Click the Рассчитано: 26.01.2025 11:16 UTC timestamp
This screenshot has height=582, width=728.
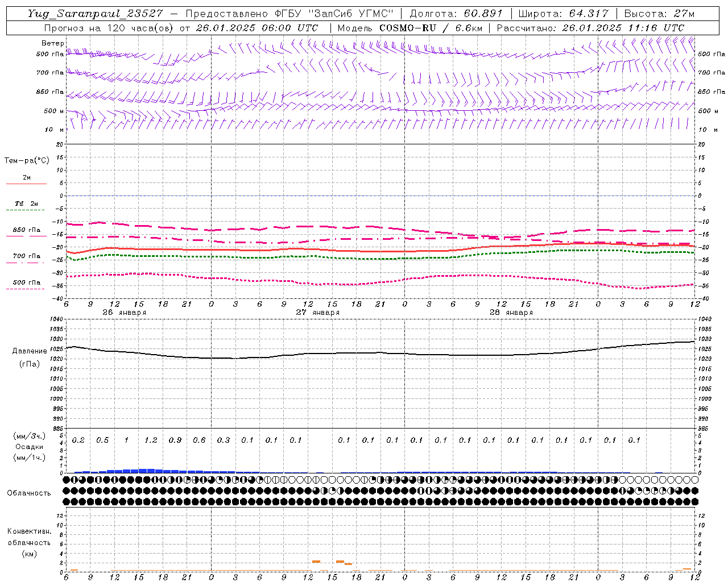coord(590,28)
